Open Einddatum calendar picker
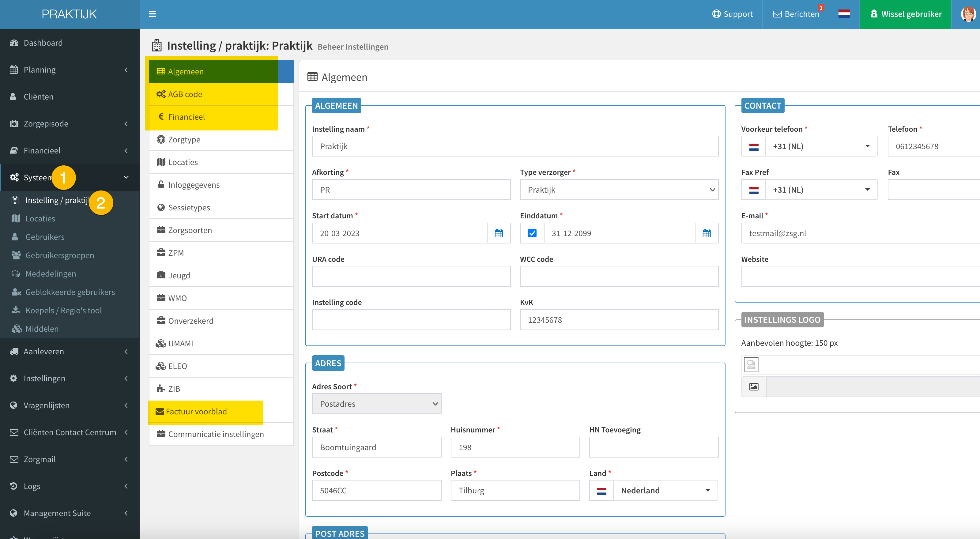Screen dimensions: 980x539 (x=707, y=233)
